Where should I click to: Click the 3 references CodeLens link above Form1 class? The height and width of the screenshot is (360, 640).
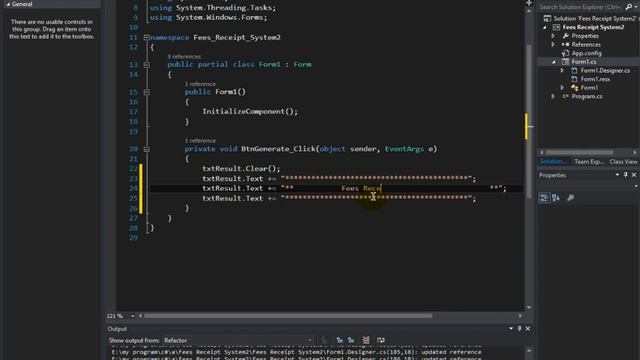click(x=184, y=57)
